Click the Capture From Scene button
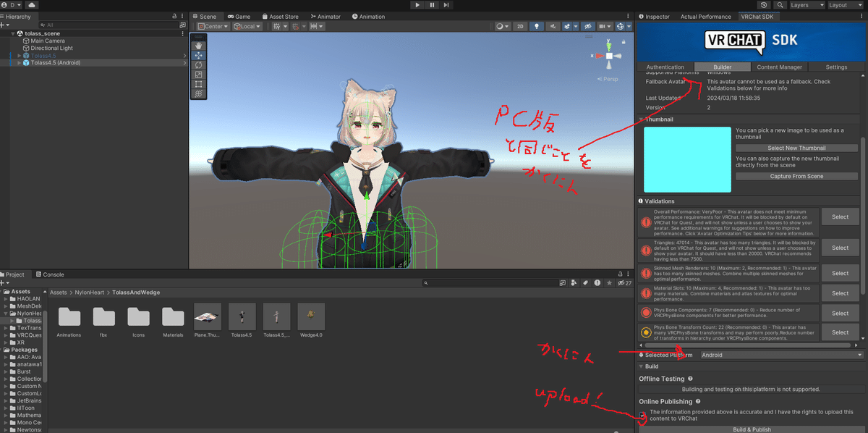This screenshot has width=868, height=433. pyautogui.click(x=796, y=176)
